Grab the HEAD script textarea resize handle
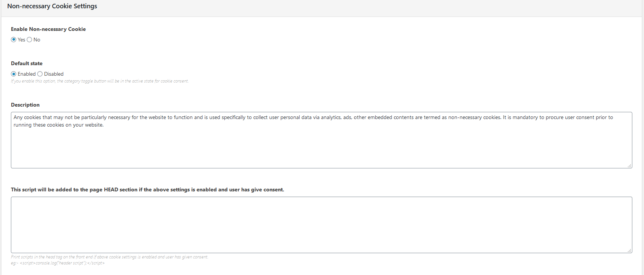 point(629,251)
